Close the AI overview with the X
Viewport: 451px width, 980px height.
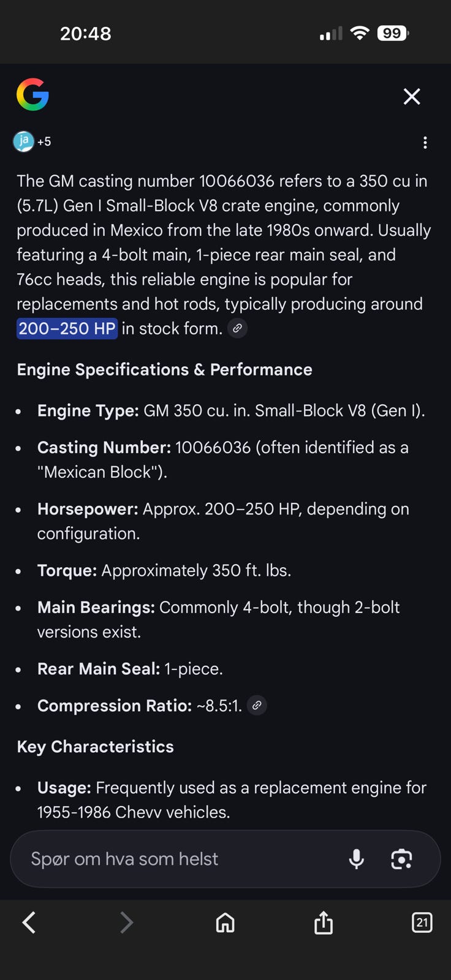(x=412, y=96)
